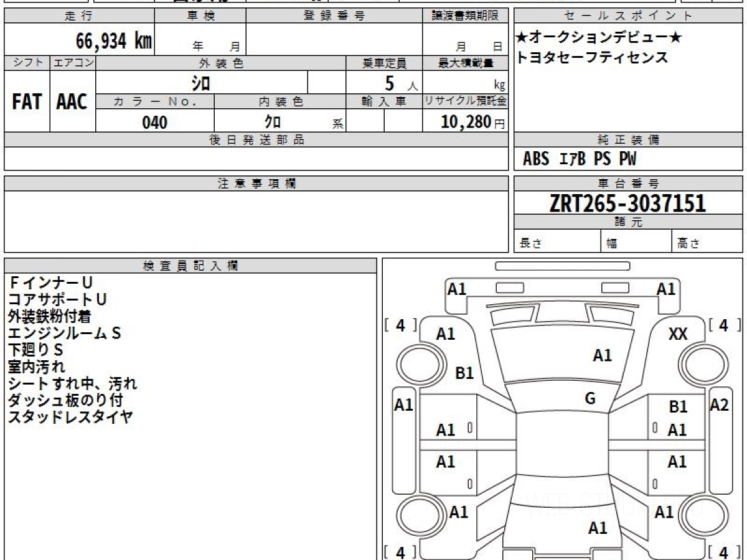Click the 内装色 header cell

pyautogui.click(x=280, y=102)
